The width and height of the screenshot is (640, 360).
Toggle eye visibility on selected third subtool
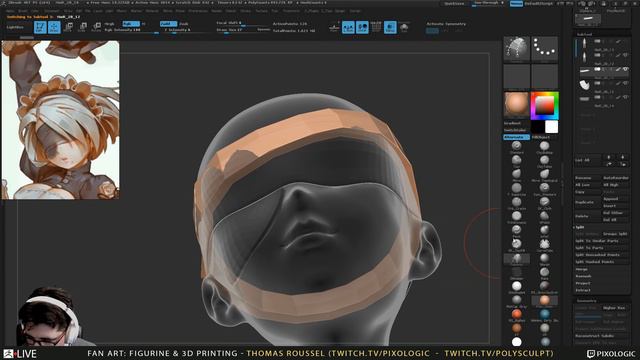pyautogui.click(x=625, y=70)
